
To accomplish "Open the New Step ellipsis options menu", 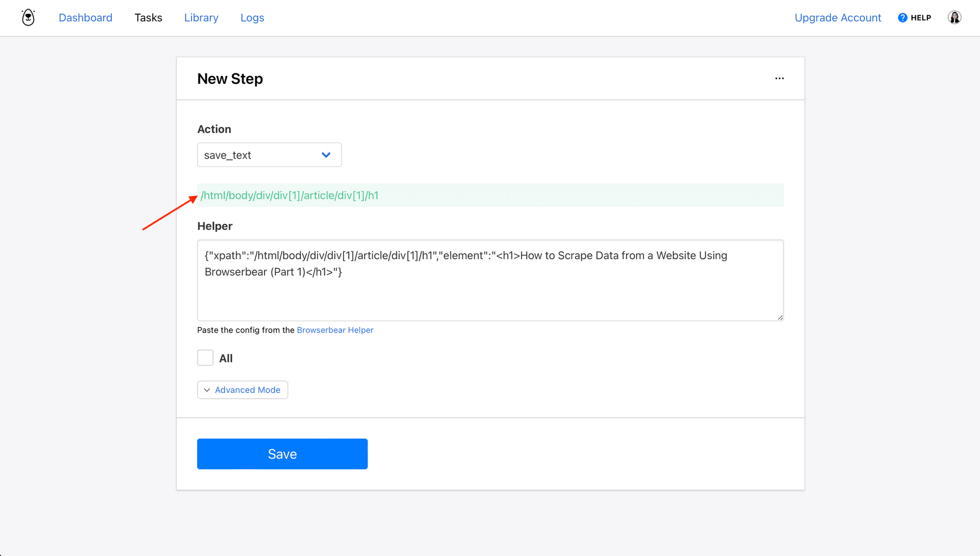I will coord(779,78).
